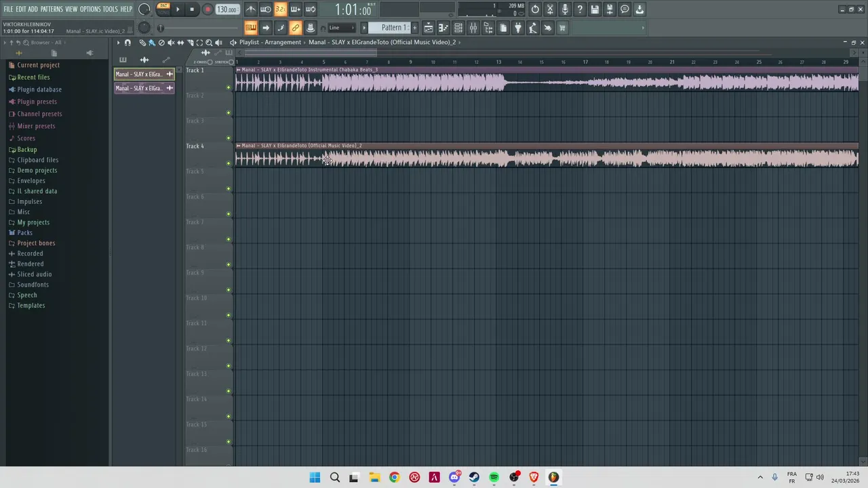Open the Mixer view icon
This screenshot has width=868, height=488.
[473, 28]
